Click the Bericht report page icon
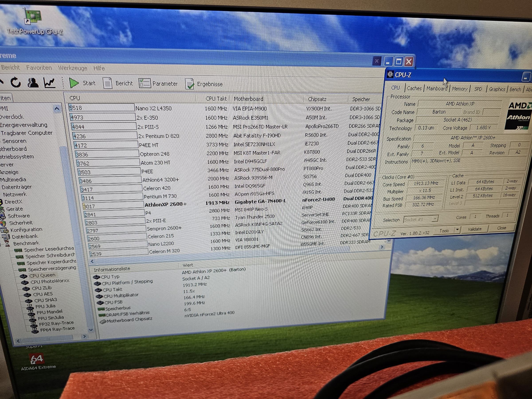The height and width of the screenshot is (399, 532). [108, 83]
